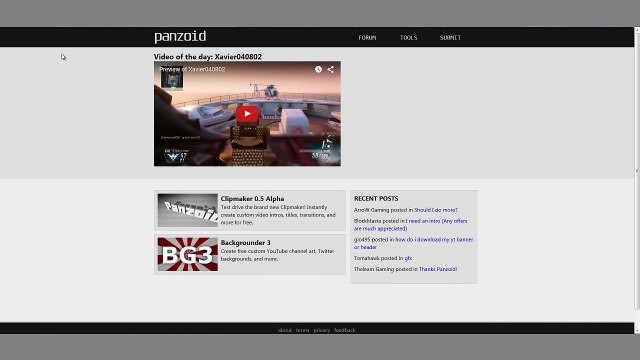Click the RECENT POSTS heading
Viewport: 640px width, 360px height.
tap(376, 198)
